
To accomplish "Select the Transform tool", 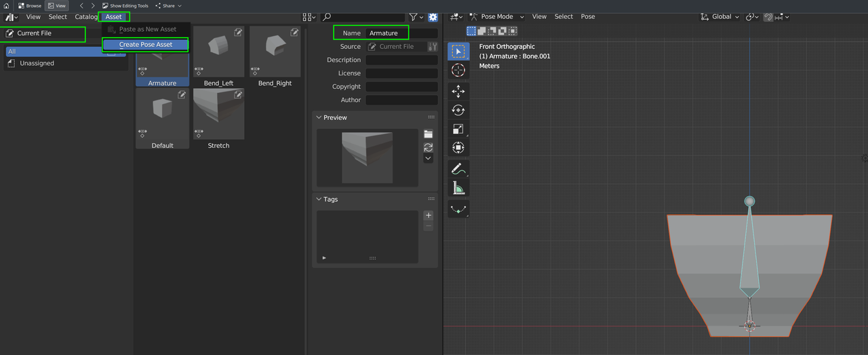I will click(x=458, y=148).
